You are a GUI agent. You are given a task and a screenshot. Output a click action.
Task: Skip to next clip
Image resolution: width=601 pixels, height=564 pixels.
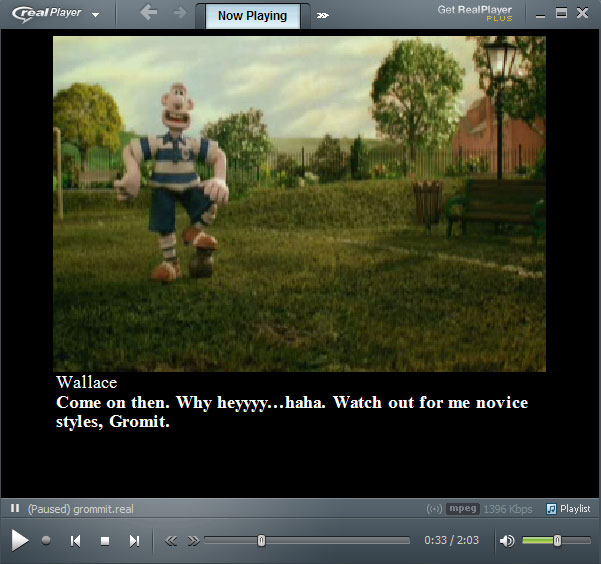click(x=134, y=541)
